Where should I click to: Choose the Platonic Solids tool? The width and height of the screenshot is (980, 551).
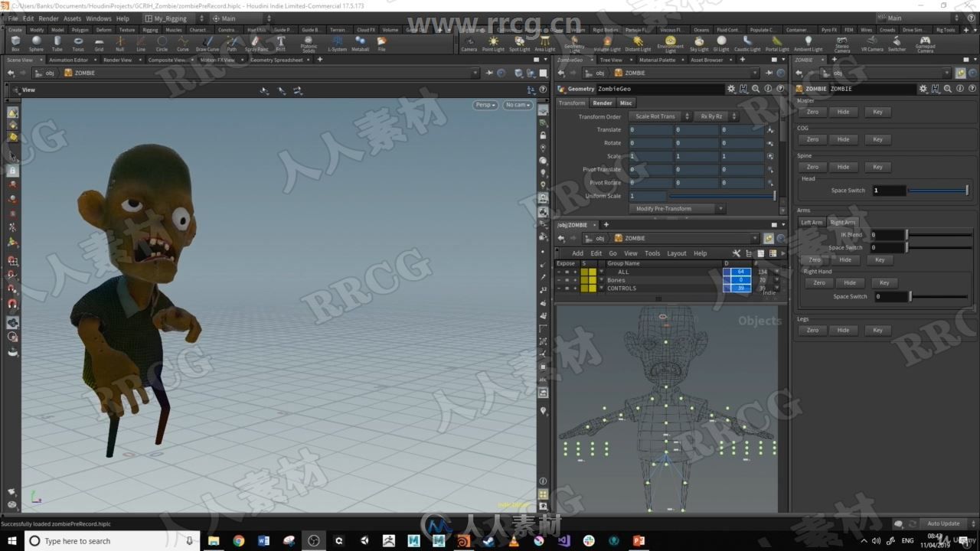[309, 44]
